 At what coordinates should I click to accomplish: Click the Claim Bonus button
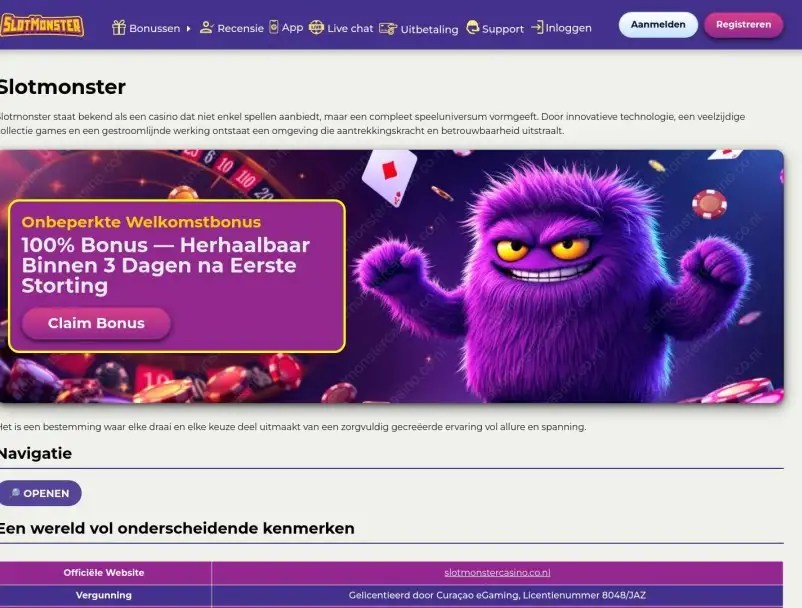[96, 323]
